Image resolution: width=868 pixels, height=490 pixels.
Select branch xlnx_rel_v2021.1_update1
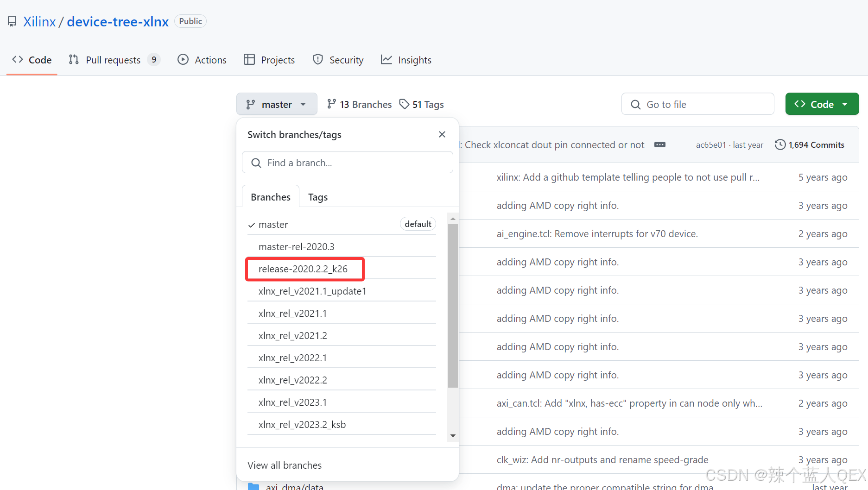[x=342, y=291]
